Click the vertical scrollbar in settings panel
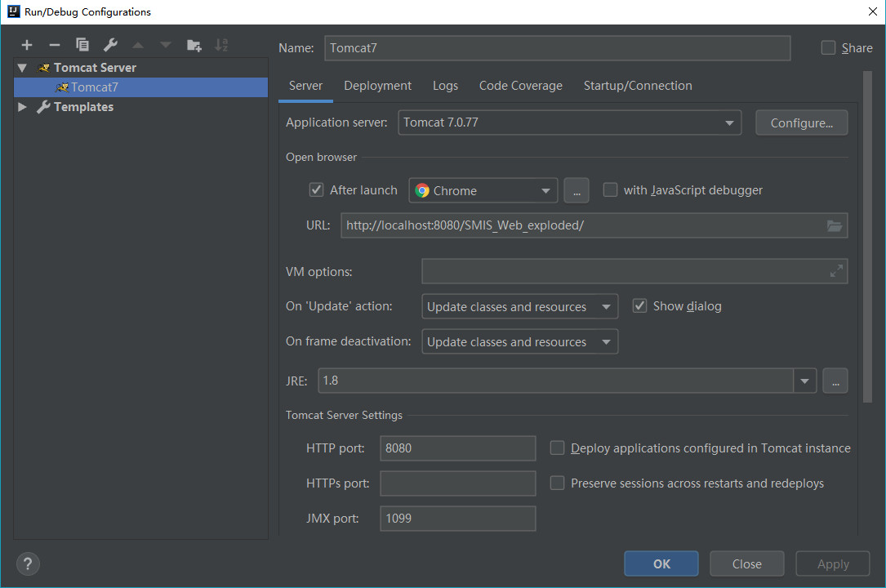Viewport: 886px width, 588px height. tap(868, 237)
